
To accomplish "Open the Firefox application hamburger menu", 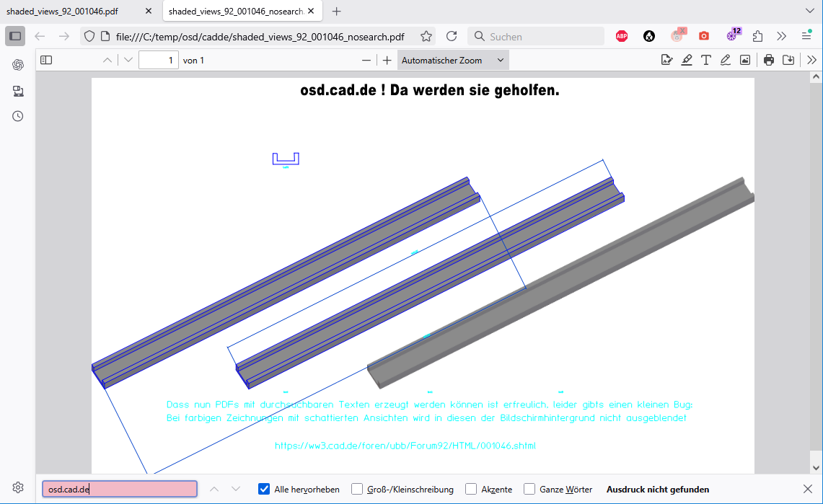I will [806, 35].
